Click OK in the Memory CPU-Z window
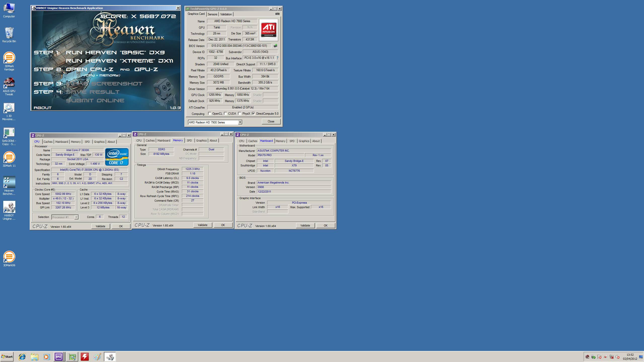This screenshot has height=362, width=644. click(x=223, y=225)
